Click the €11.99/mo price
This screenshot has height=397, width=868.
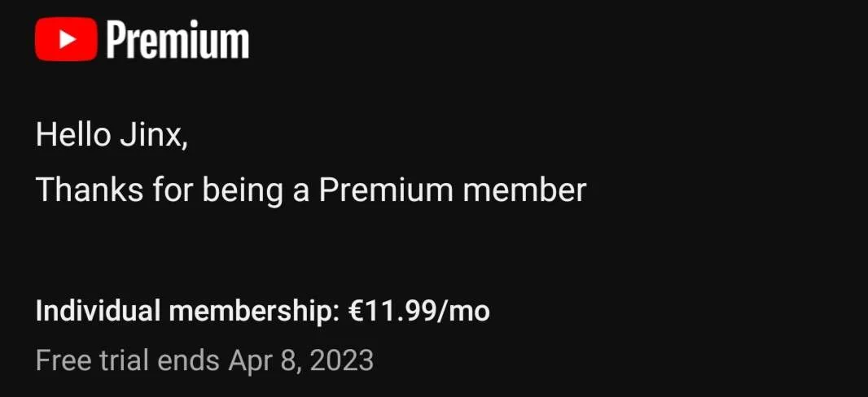click(419, 312)
